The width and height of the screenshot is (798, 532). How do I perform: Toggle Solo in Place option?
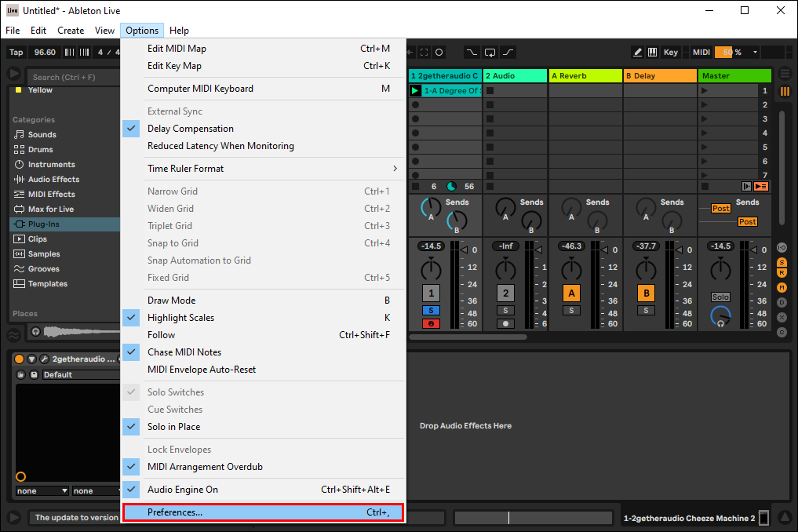pos(263,427)
